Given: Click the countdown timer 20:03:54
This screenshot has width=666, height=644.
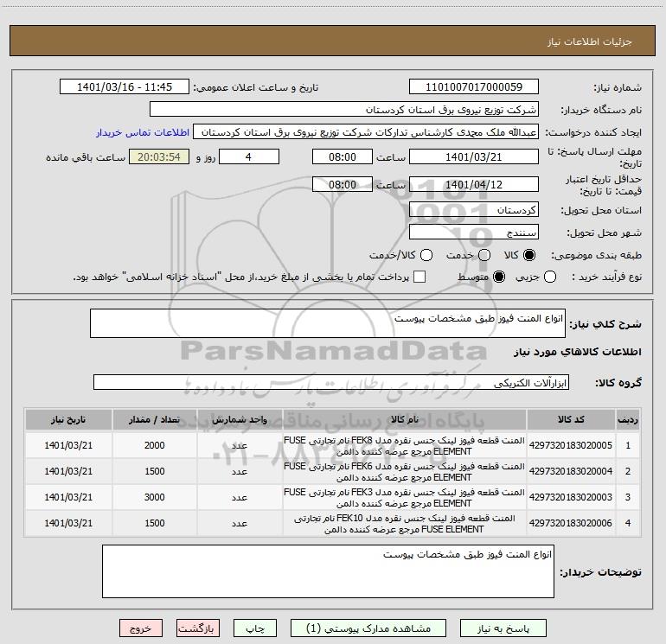Looking at the screenshot, I should (159, 156).
